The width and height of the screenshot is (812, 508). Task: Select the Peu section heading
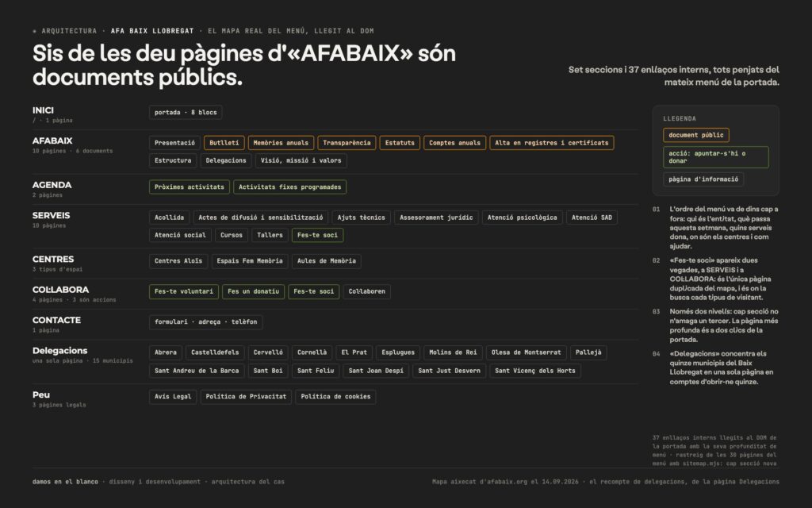click(x=41, y=395)
